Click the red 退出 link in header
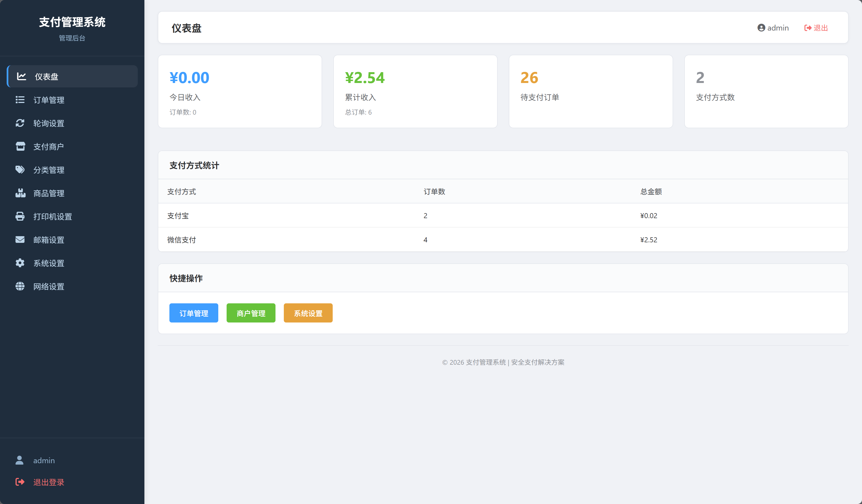862x504 pixels. coord(816,28)
